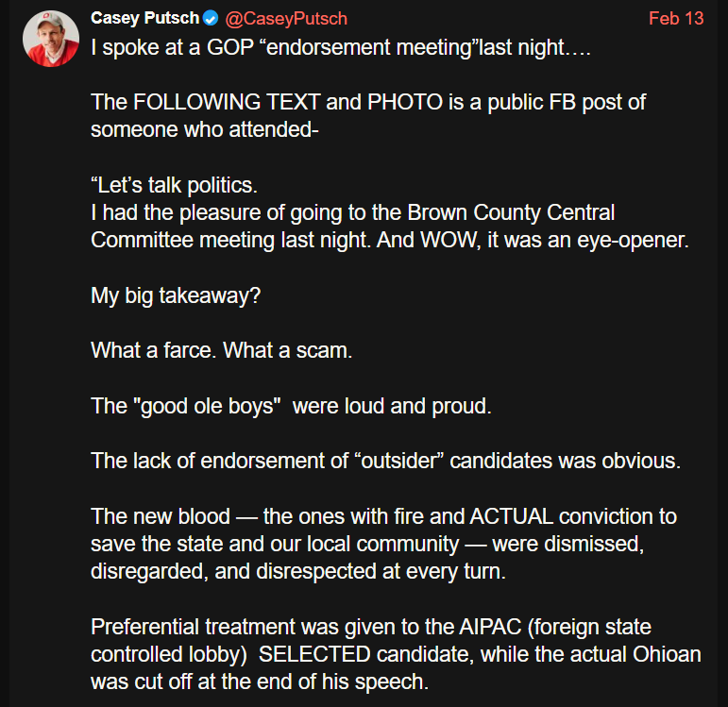Click the words 'someone who attended-'
Image resolution: width=728 pixels, height=707 pixels.
click(206, 129)
